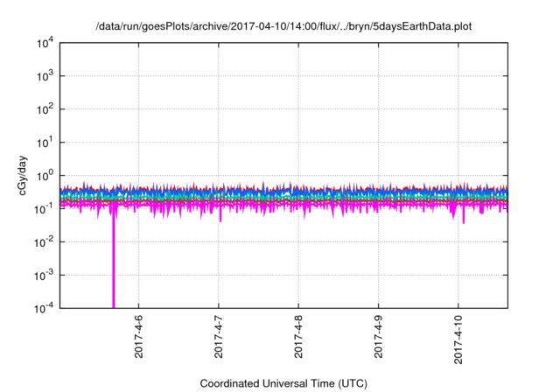Click the 2017-4-10 date tick label
560x392 pixels.
[x=458, y=339]
